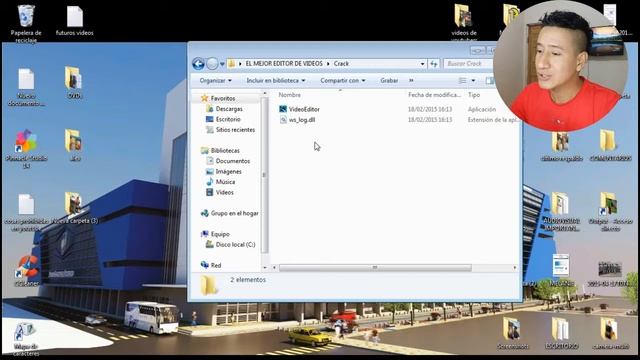This screenshot has height=360, width=640.
Task: Select the VideoEditor application file
Action: tap(304, 109)
